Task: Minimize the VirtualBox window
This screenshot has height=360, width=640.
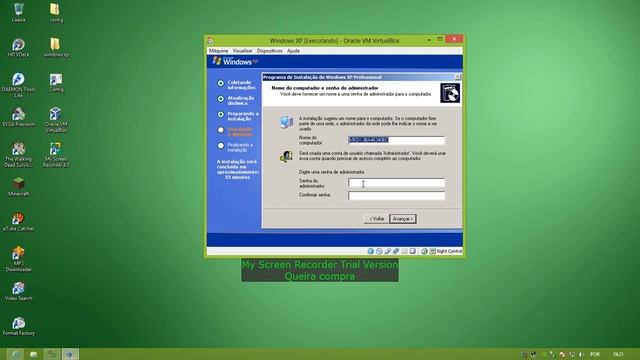Action: [429, 40]
